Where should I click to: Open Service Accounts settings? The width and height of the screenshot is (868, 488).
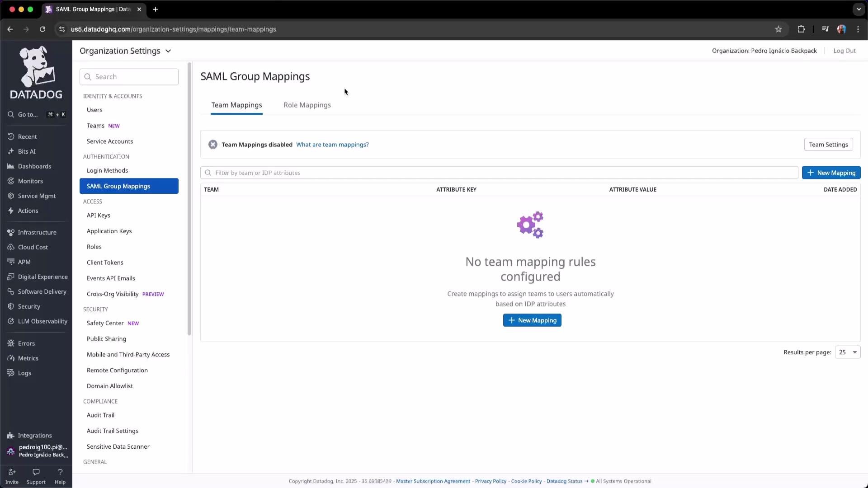pos(110,141)
